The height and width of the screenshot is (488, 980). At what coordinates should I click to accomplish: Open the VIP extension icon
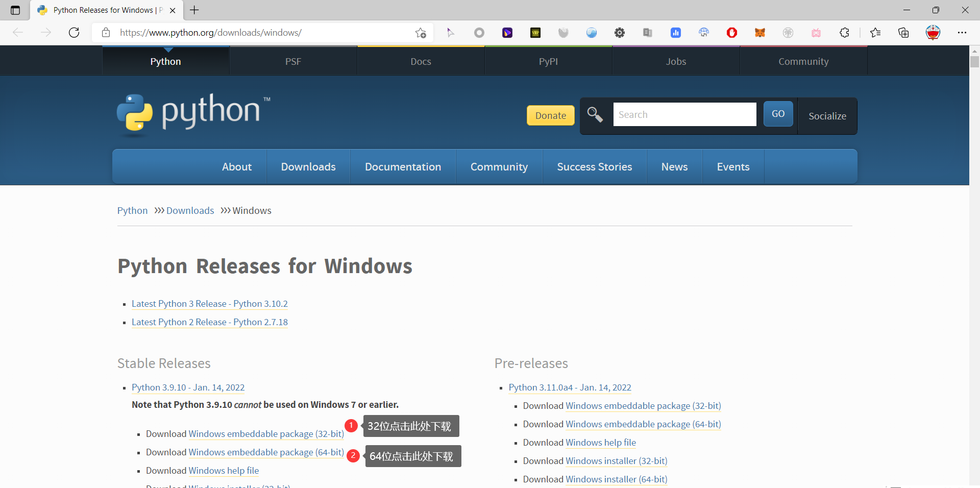click(x=535, y=33)
